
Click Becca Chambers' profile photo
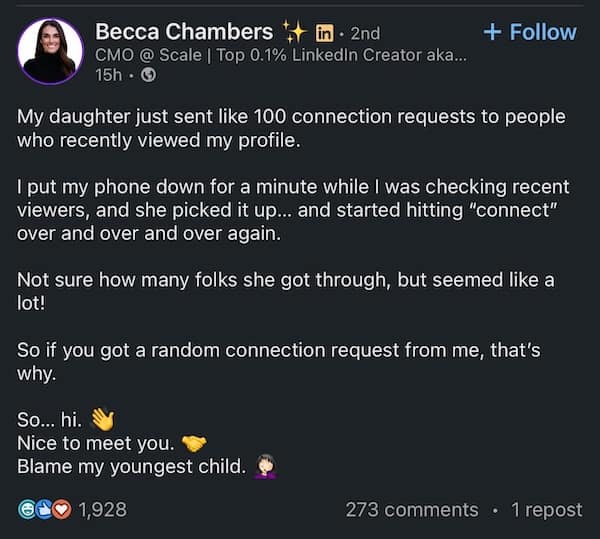(50, 51)
